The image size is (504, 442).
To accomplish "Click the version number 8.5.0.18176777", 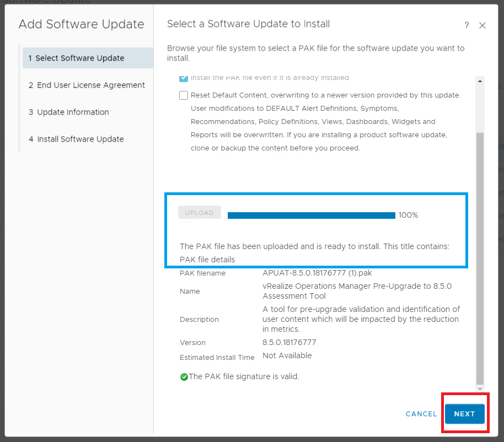I will click(289, 342).
